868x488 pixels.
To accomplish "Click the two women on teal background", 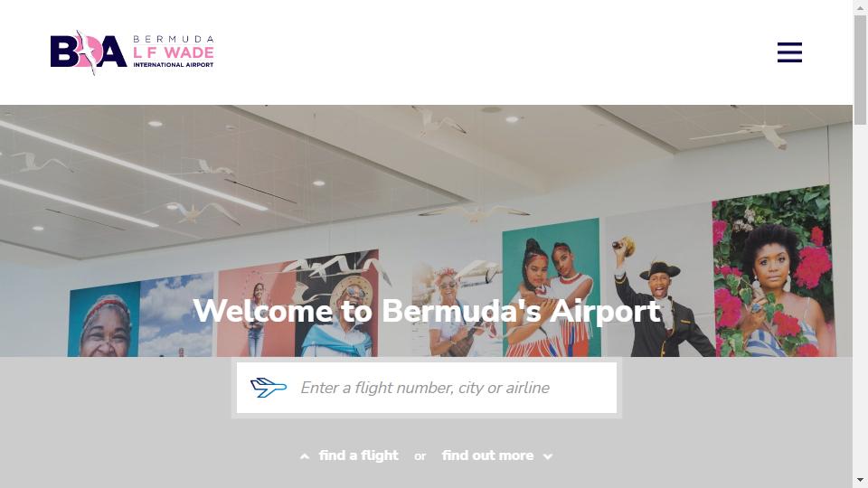I will pyautogui.click(x=551, y=287).
